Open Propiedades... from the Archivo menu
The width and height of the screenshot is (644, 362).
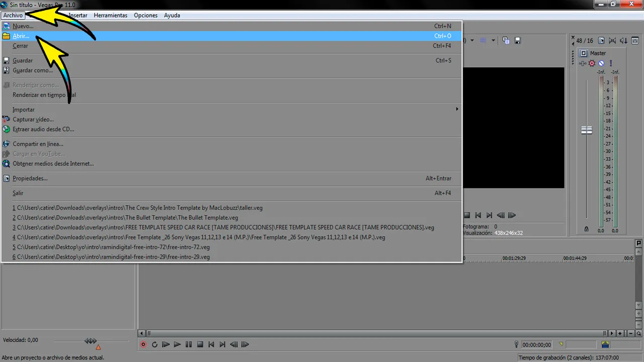point(231,178)
